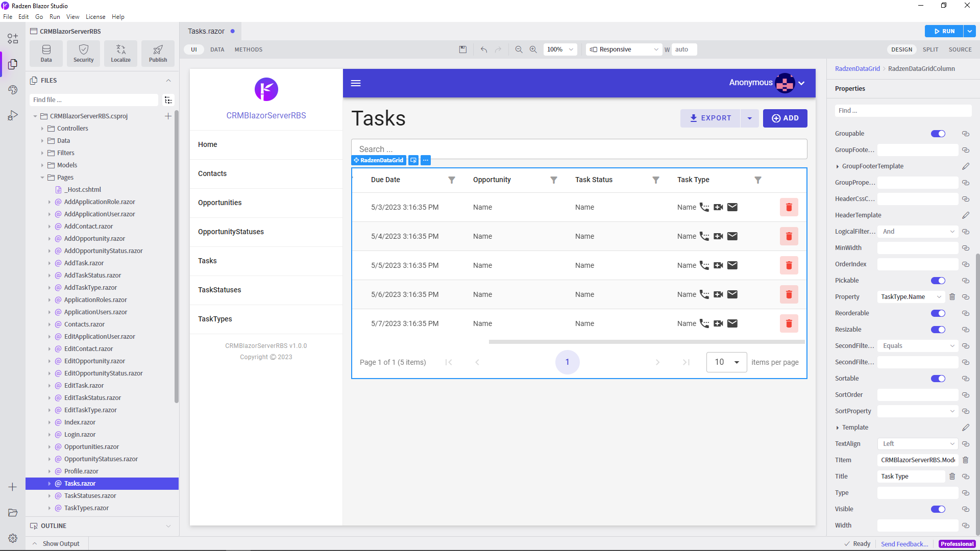Viewport: 980px width, 551px height.
Task: Open the settings gear in the sidebar
Action: (x=13, y=538)
